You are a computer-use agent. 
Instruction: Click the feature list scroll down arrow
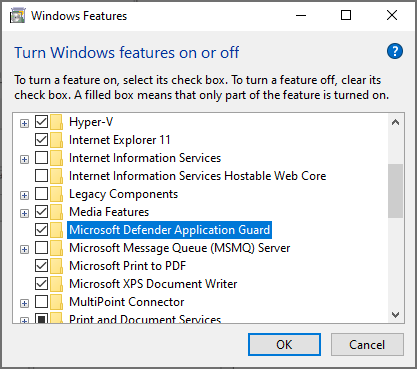tap(396, 315)
